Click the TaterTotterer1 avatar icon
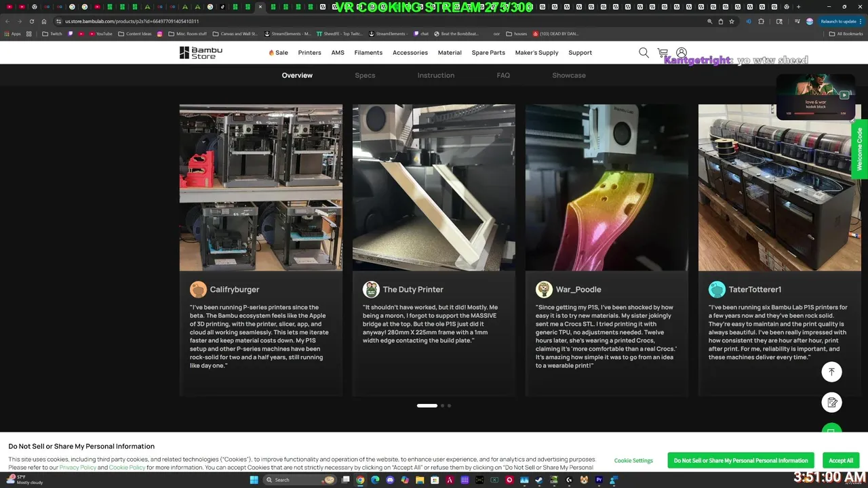 click(x=717, y=289)
